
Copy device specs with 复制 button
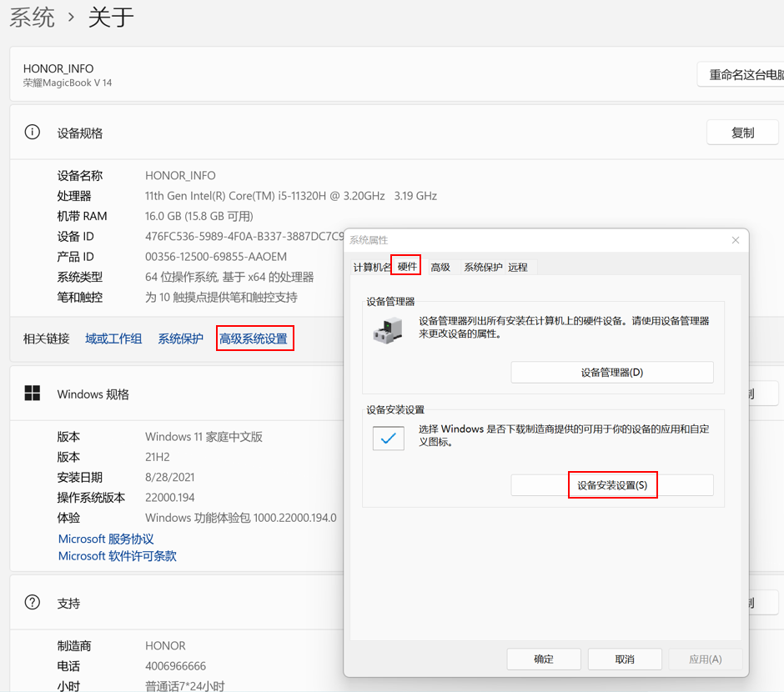coord(742,133)
